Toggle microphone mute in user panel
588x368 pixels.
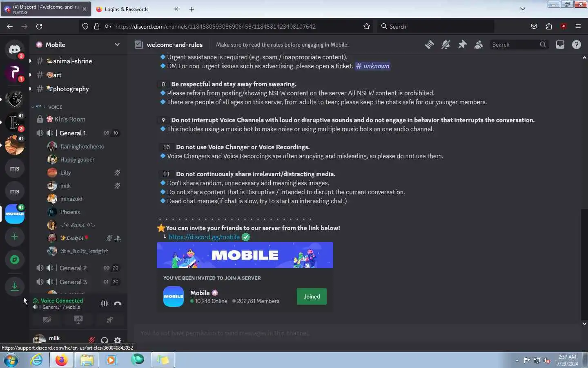92,340
